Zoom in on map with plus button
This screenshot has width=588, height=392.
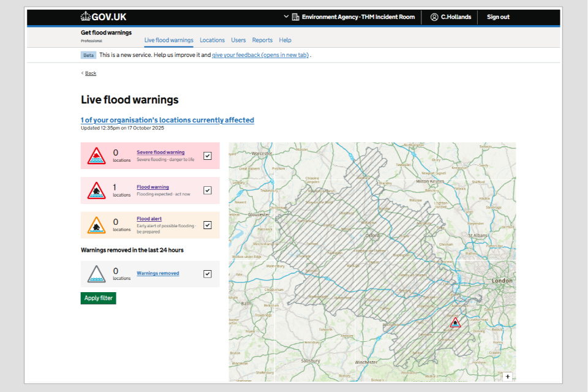(507, 376)
